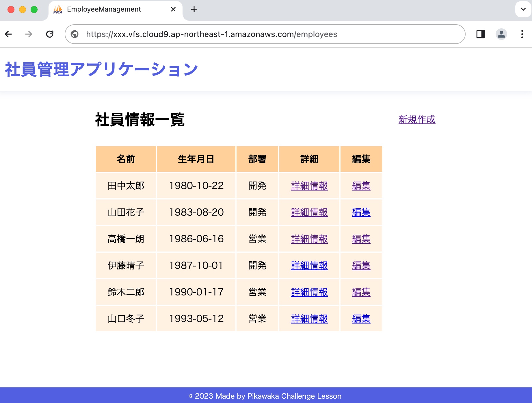View 詳細情報 for 高橋一朗

coord(309,239)
